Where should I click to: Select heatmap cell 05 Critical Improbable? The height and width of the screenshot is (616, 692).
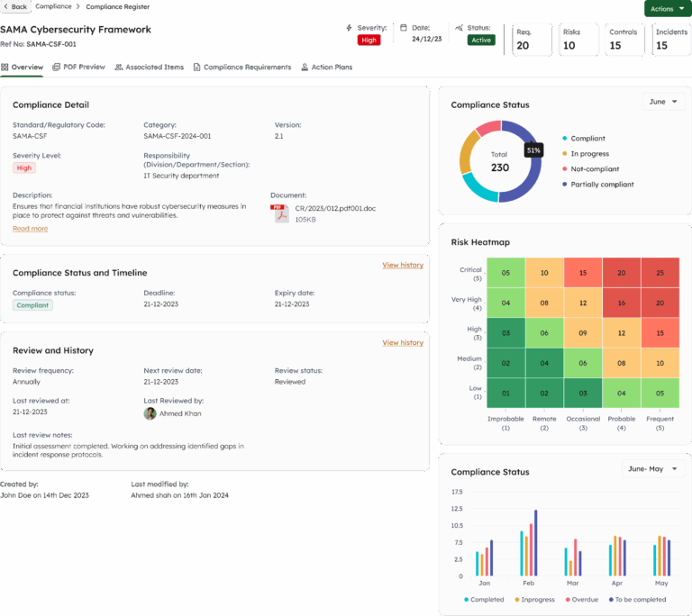(505, 273)
